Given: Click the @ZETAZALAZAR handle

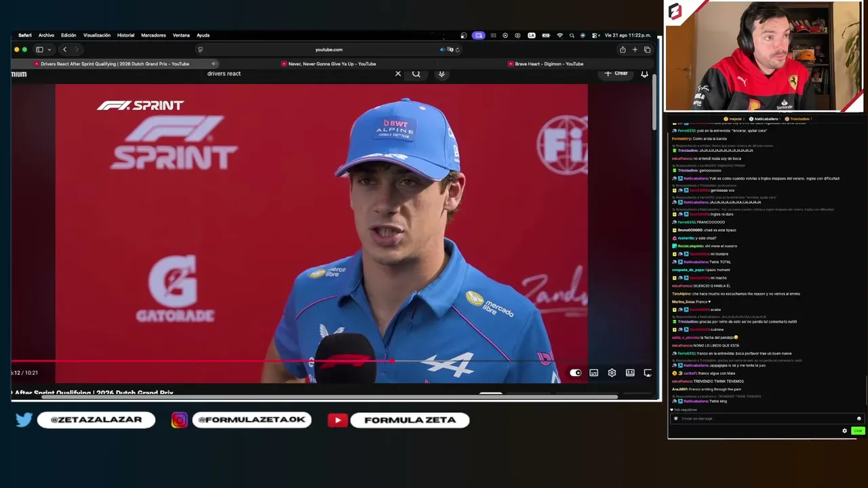Looking at the screenshot, I should pyautogui.click(x=96, y=420).
